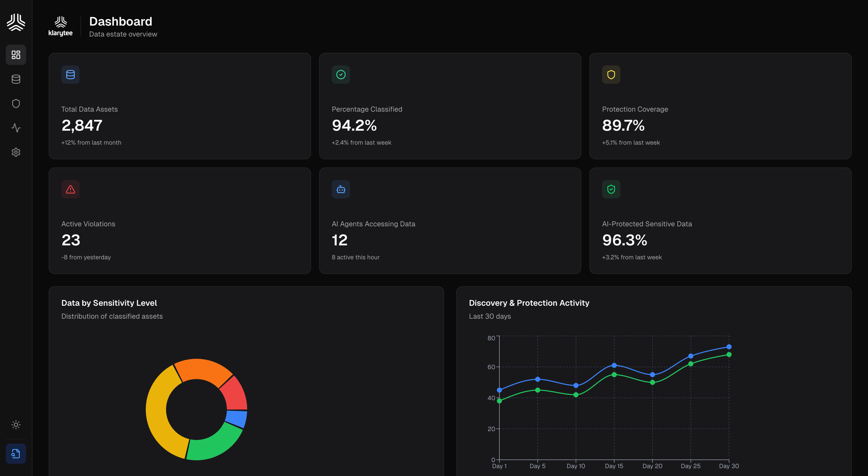Open the shield icon in sidebar
The image size is (868, 476).
pos(16,104)
